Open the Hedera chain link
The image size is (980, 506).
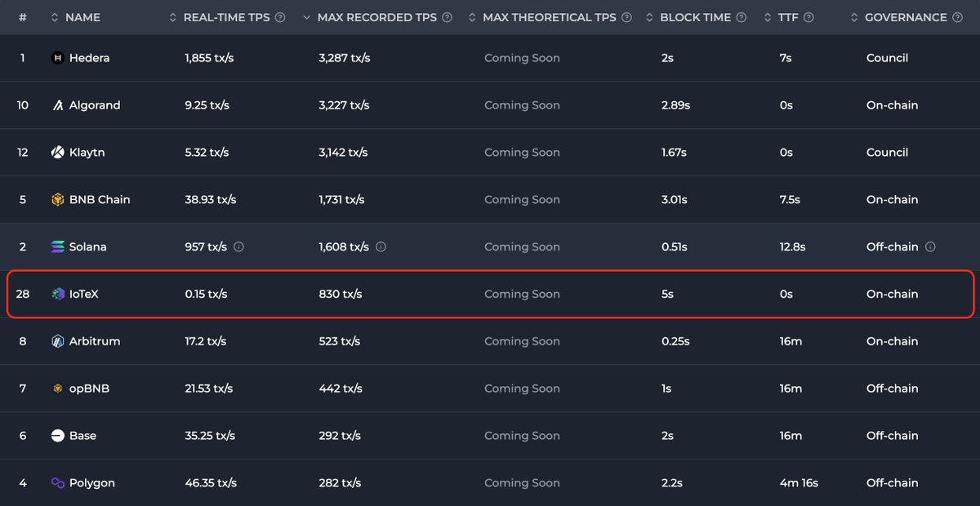(x=89, y=58)
